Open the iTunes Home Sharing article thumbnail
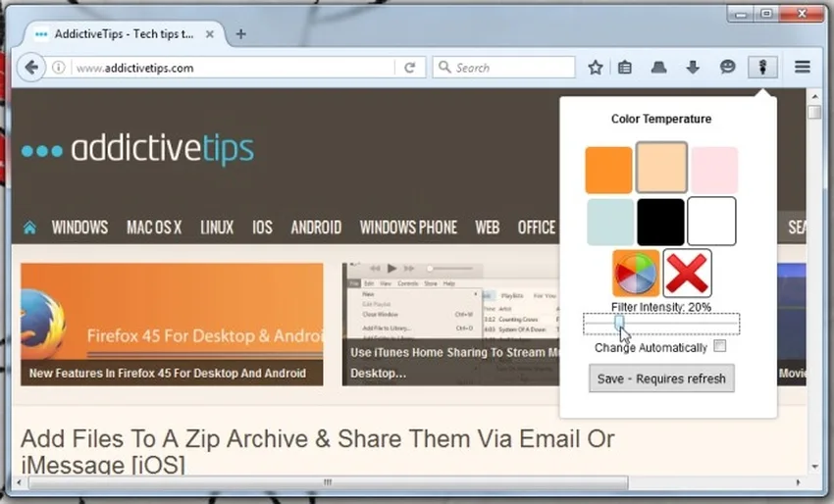Image resolution: width=834 pixels, height=504 pixels. [x=450, y=324]
